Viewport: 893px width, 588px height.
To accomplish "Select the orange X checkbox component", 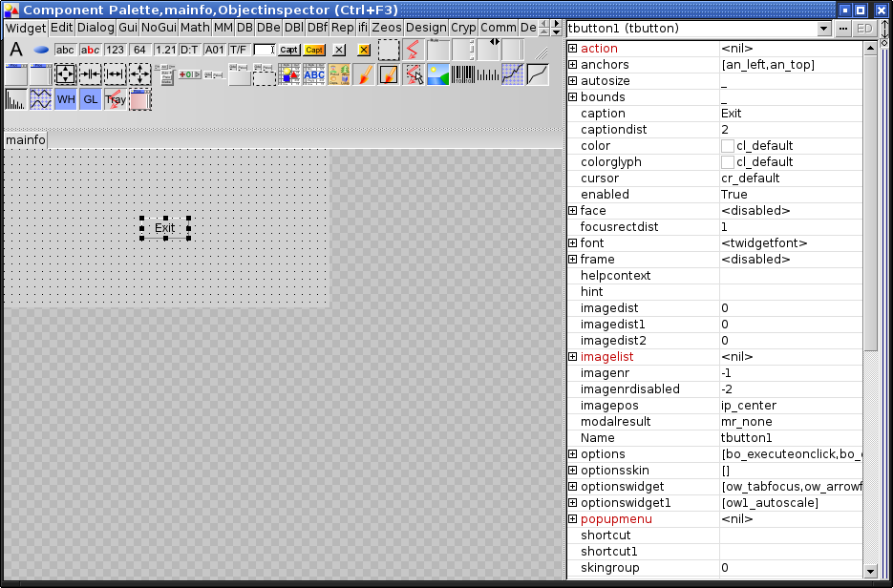I will (x=364, y=50).
